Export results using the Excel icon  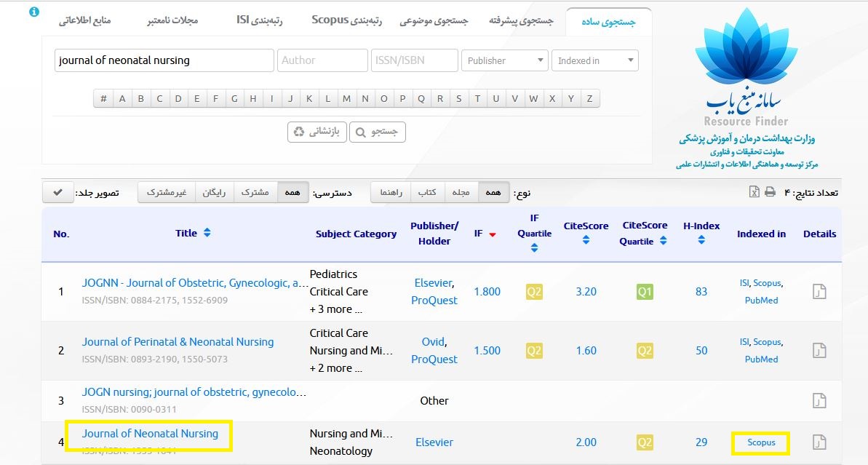(x=754, y=191)
